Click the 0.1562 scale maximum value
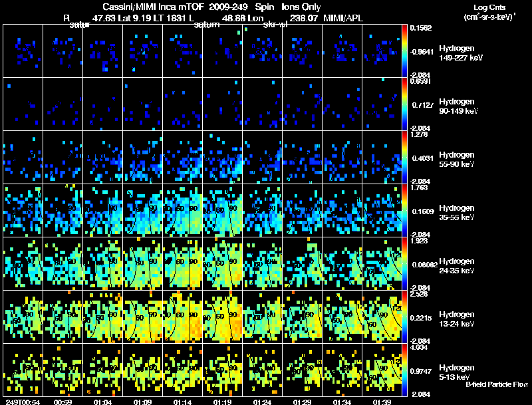Image resolution: width=532 pixels, height=405 pixels. tap(421, 28)
